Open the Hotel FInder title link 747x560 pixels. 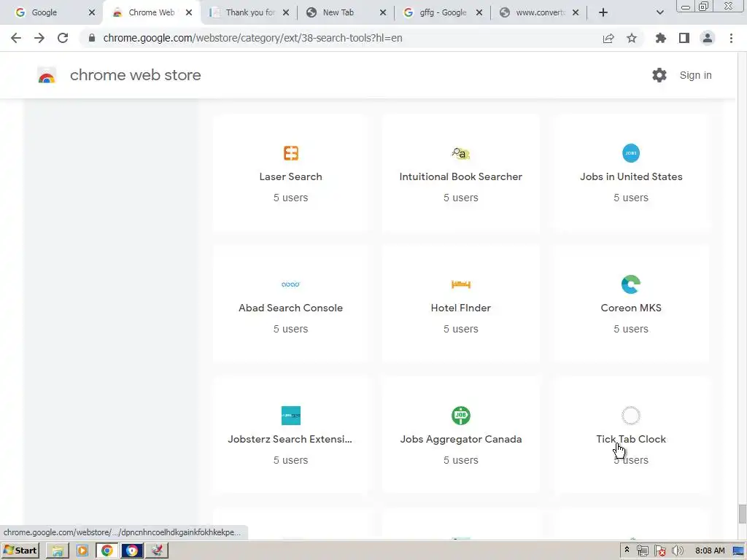click(461, 308)
